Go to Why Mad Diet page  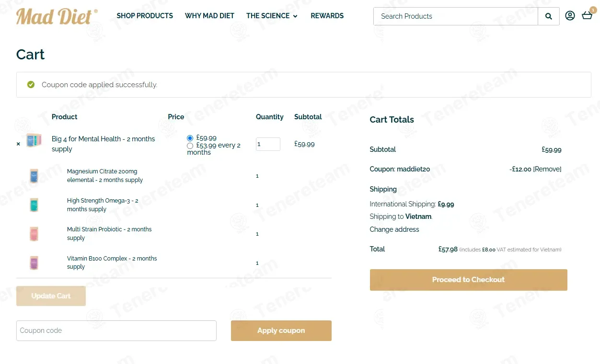click(209, 16)
